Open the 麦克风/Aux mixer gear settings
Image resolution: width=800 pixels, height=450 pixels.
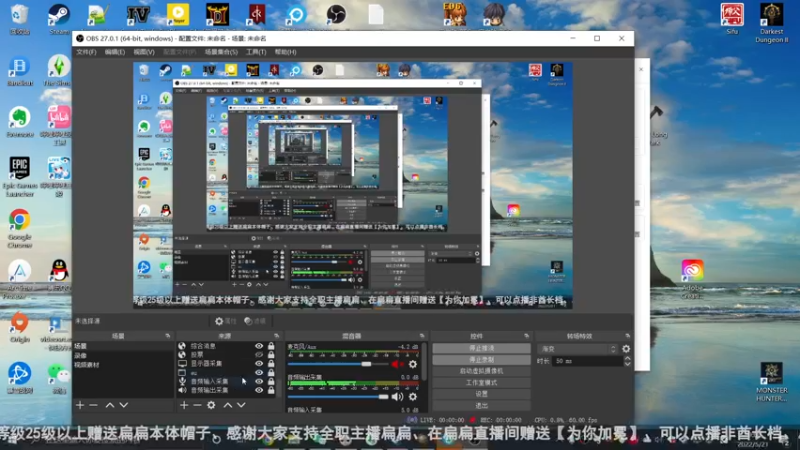point(413,364)
